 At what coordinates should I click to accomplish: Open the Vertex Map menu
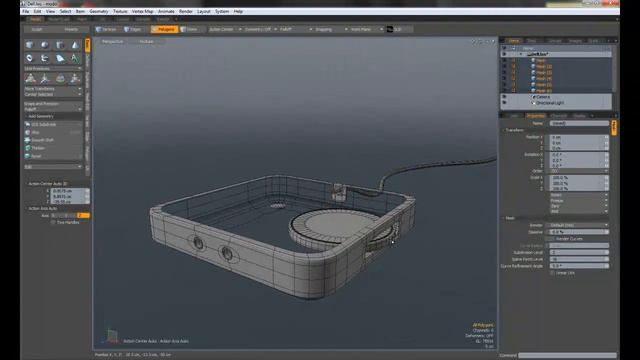[x=142, y=11]
